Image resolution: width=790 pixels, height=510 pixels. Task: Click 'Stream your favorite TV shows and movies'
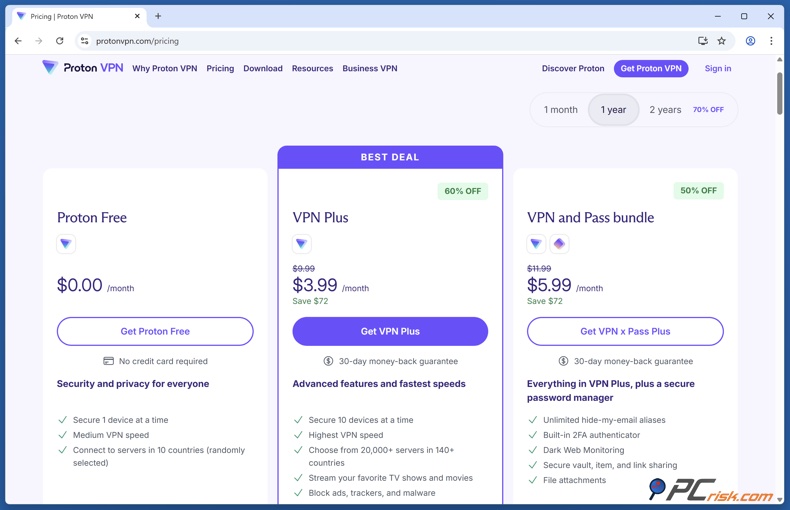(390, 478)
